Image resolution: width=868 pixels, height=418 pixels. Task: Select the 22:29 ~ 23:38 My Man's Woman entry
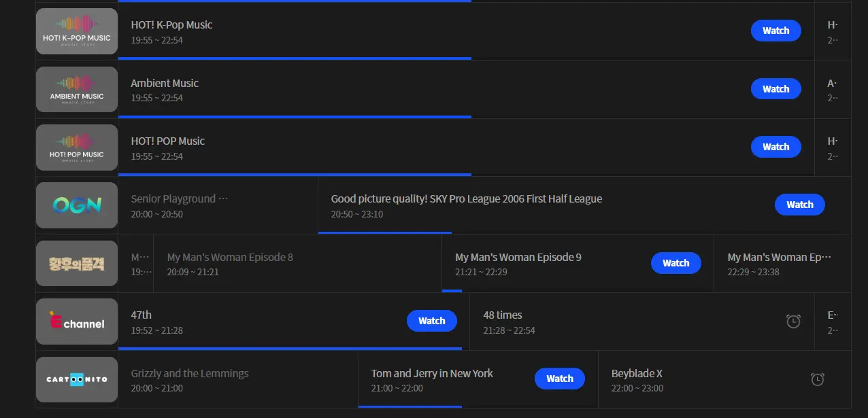click(782, 264)
